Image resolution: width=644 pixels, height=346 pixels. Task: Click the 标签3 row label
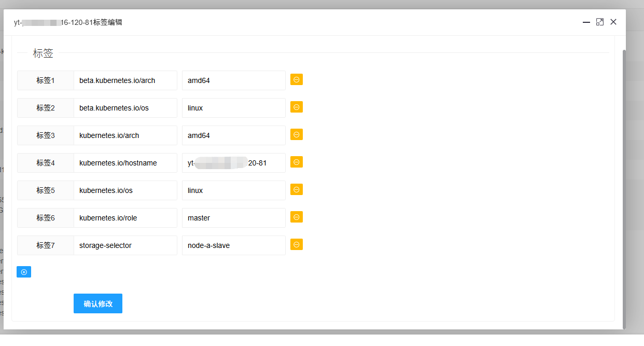pos(46,135)
